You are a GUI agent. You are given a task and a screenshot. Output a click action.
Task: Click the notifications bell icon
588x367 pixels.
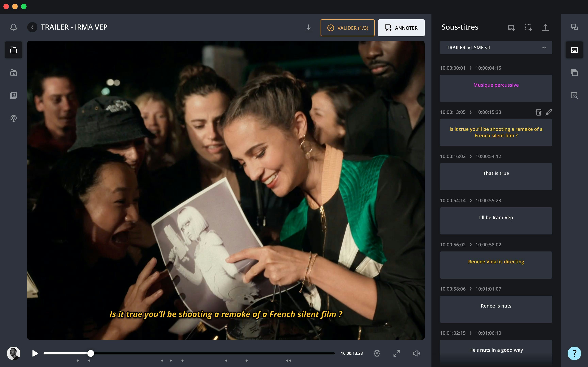pos(14,27)
